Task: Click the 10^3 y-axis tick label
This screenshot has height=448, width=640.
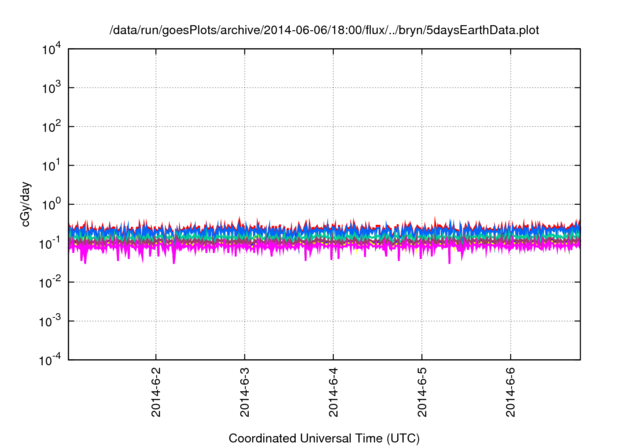Action: tap(52, 88)
